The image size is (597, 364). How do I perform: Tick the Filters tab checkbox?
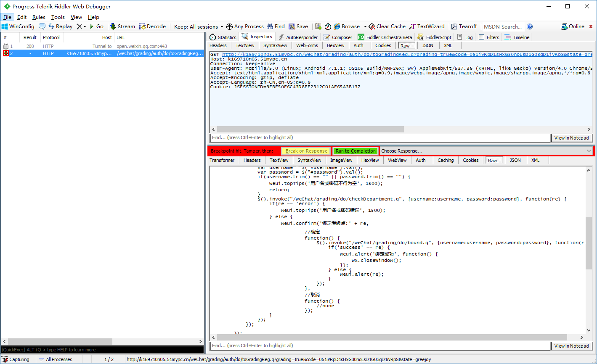482,37
